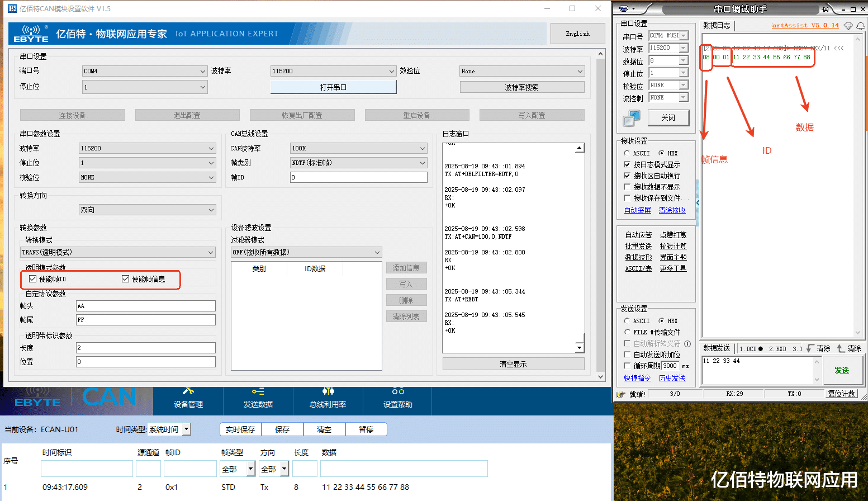
Task: Open the 帧类别 NDTF dropdown
Action: pos(358,163)
